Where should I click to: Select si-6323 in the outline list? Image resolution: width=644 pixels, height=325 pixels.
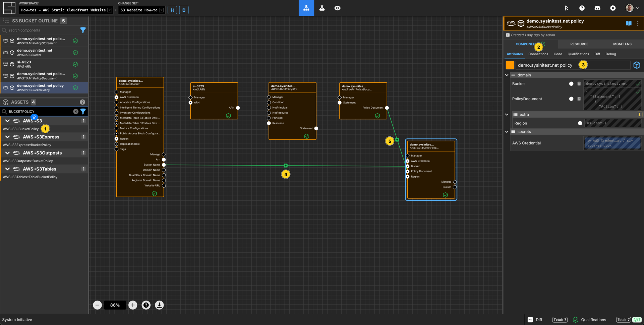[44, 64]
